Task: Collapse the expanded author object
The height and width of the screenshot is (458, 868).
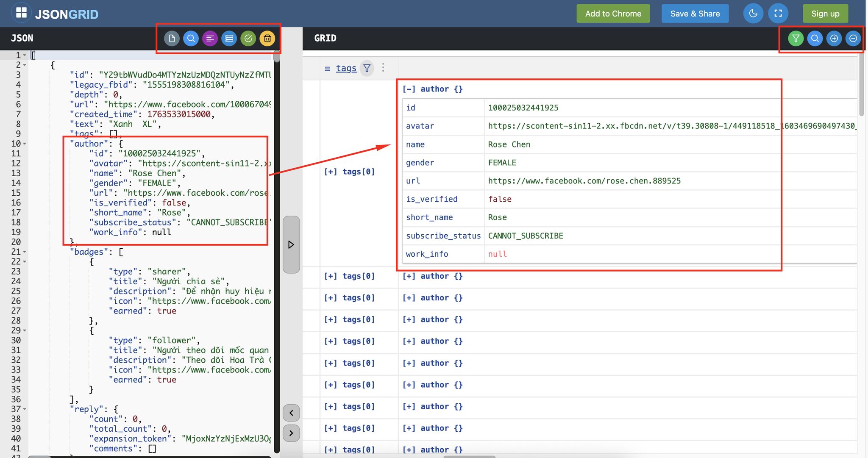Action: click(x=409, y=89)
